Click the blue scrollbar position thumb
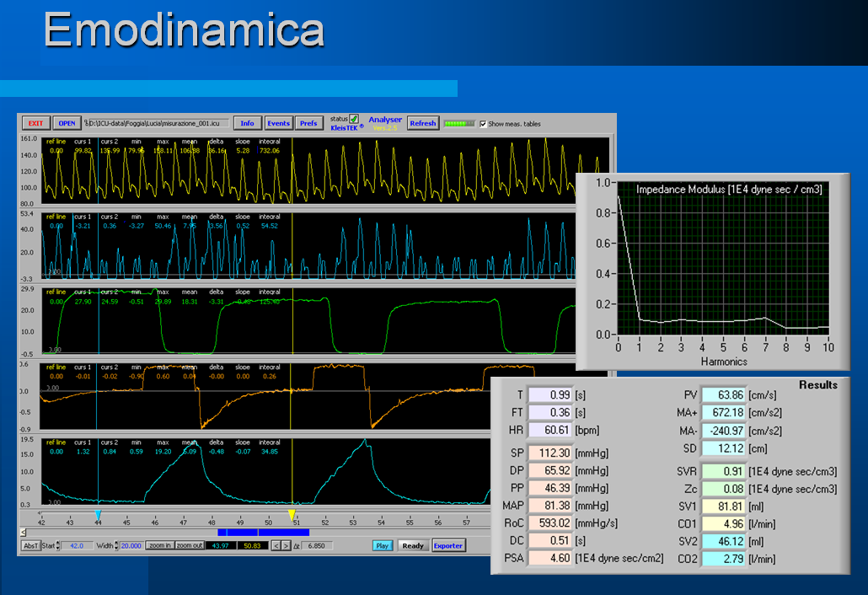 coord(263,533)
